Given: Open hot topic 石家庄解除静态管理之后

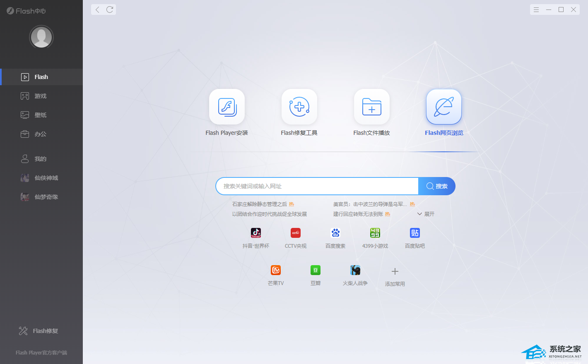Looking at the screenshot, I should [x=260, y=204].
